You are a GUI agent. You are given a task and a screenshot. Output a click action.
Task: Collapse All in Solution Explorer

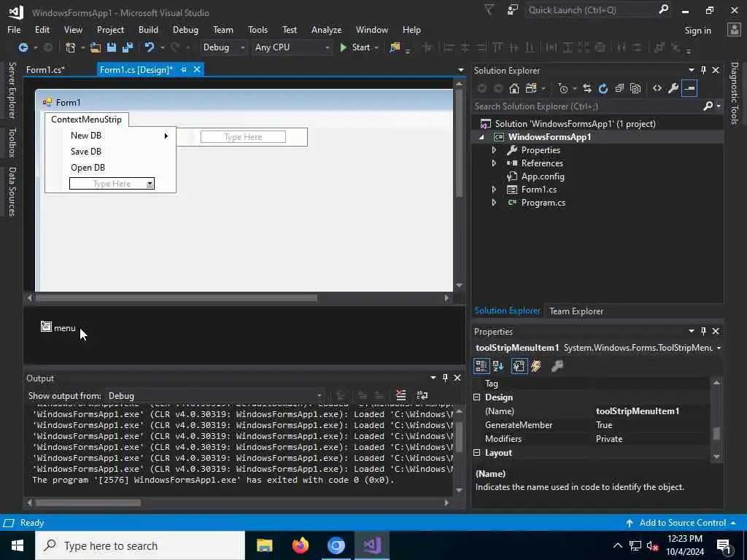coord(619,88)
